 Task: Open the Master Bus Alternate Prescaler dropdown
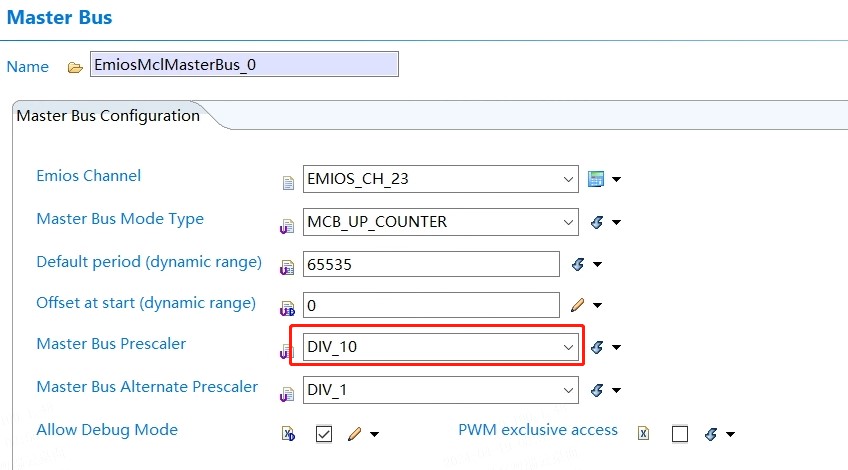click(568, 390)
